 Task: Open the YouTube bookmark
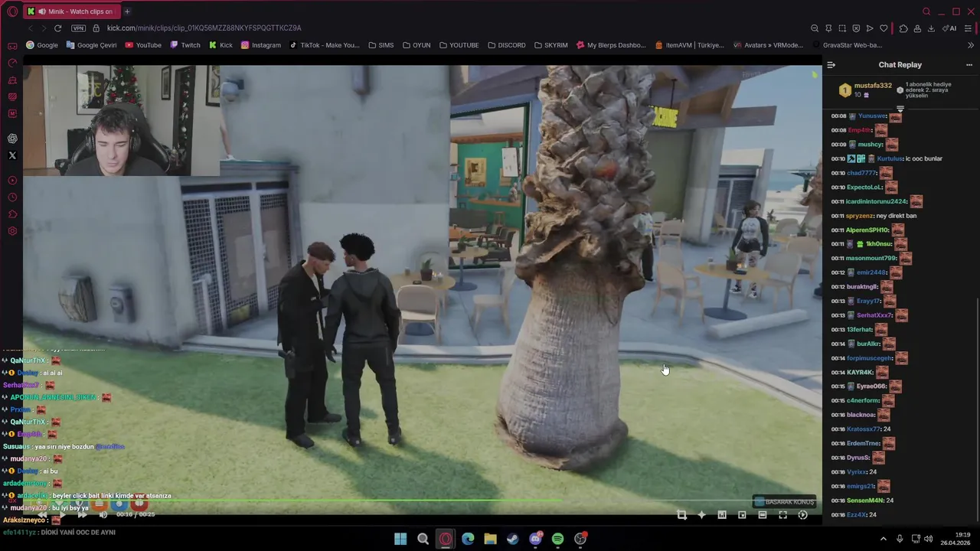point(142,45)
